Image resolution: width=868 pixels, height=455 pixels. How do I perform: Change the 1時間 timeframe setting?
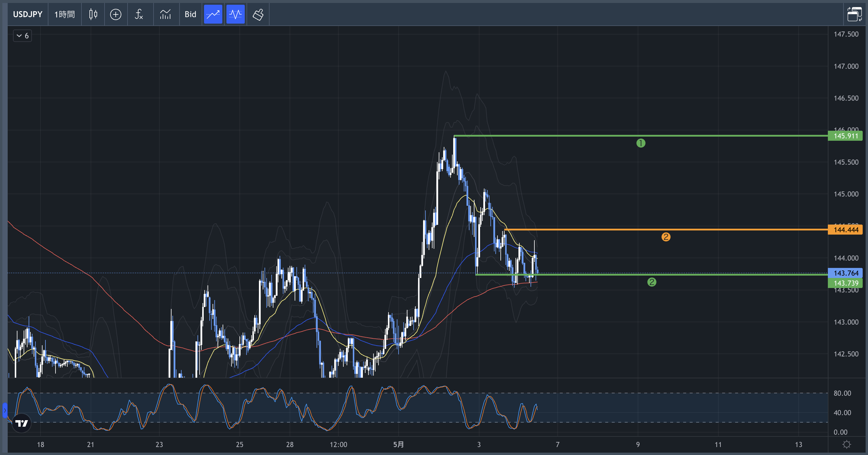65,14
